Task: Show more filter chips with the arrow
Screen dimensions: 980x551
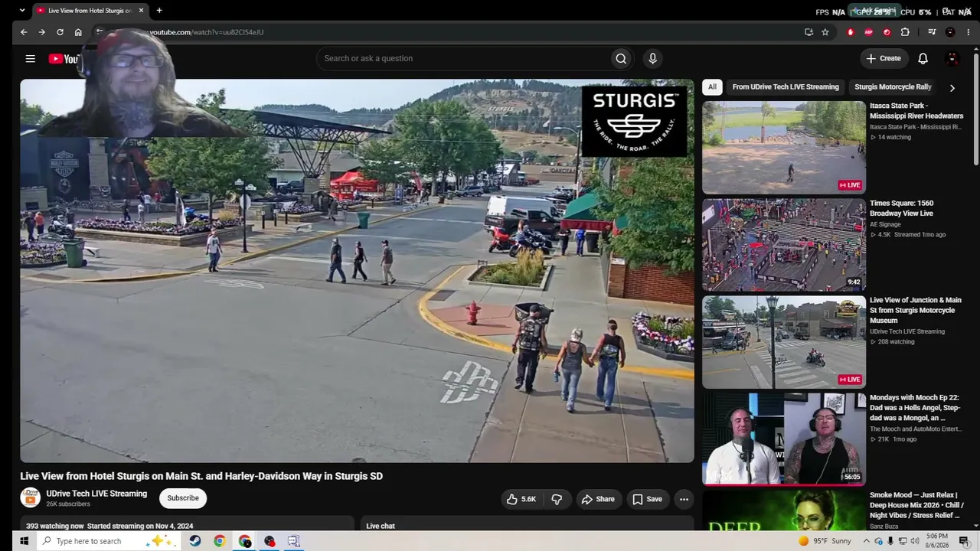Action: pos(952,87)
